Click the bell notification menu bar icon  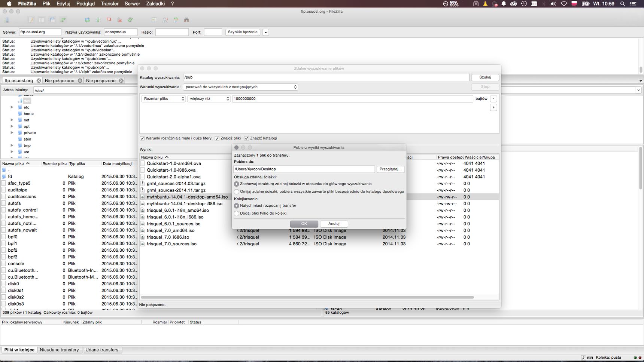click(504, 4)
